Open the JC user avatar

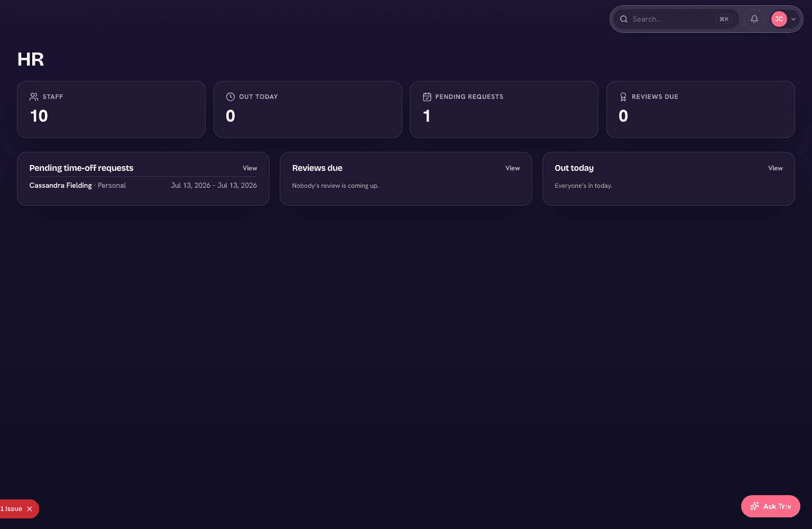[x=779, y=19]
